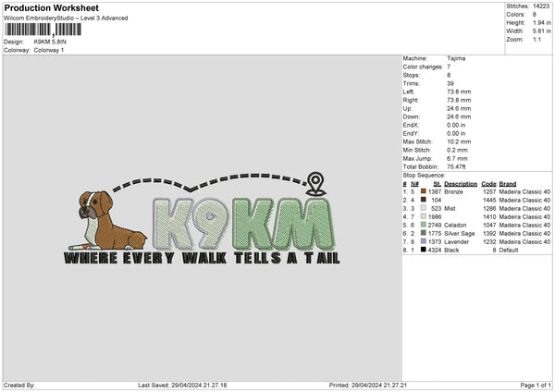
Task: Click the Mist color swatch
Action: pyautogui.click(x=424, y=208)
